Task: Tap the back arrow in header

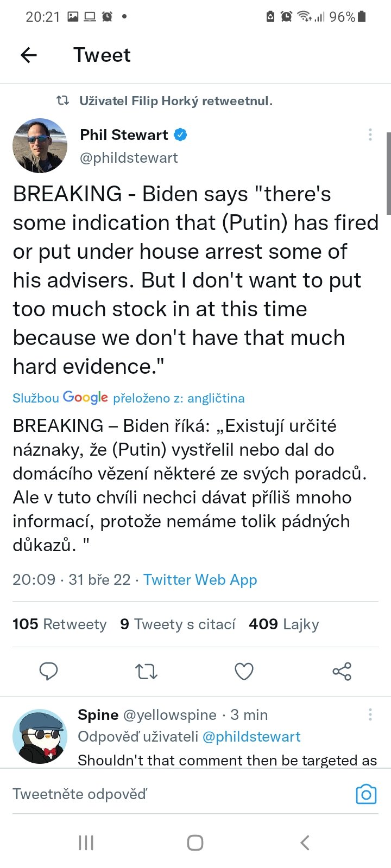Action: point(29,55)
